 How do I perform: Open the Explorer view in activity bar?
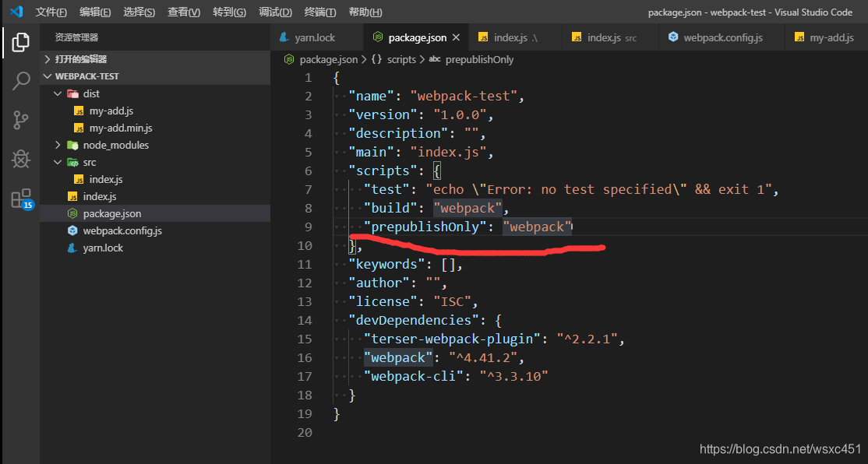[19, 43]
